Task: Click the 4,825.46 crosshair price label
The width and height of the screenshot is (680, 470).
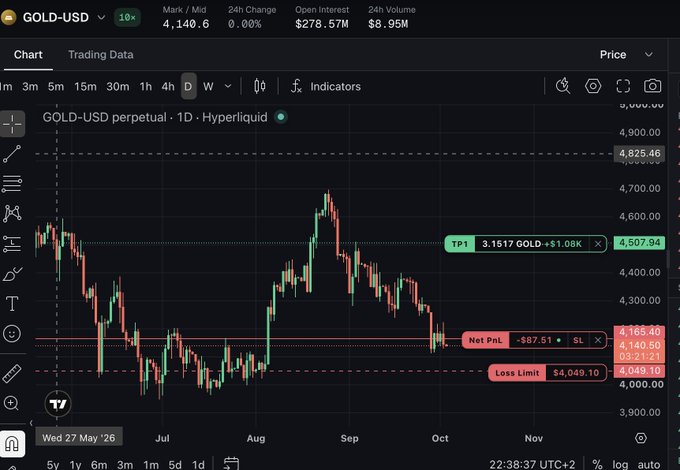Action: 639,153
